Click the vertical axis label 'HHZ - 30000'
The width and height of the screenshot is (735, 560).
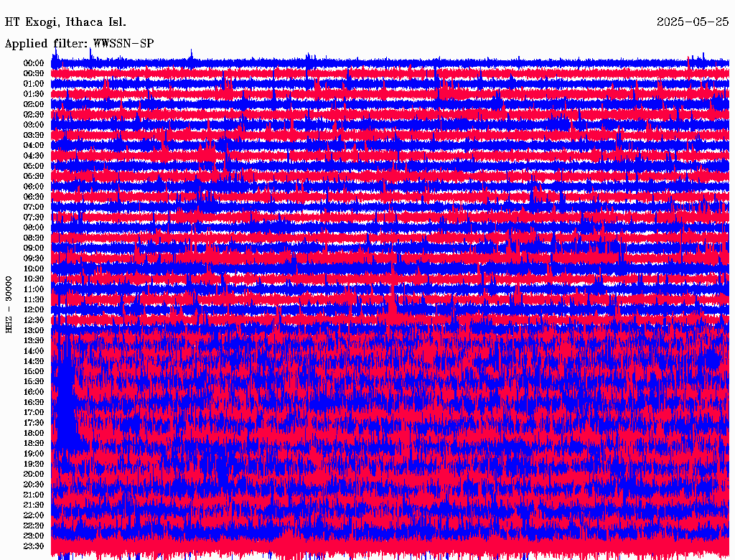[9, 305]
